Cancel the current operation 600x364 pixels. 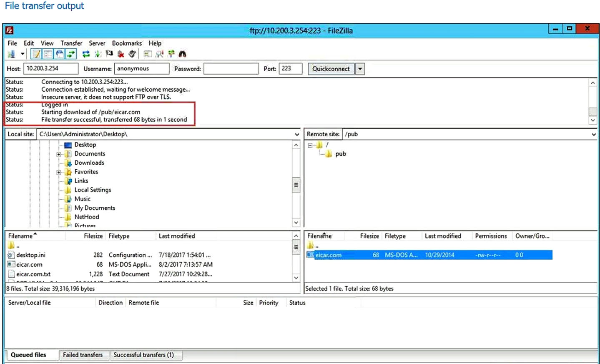(x=109, y=54)
